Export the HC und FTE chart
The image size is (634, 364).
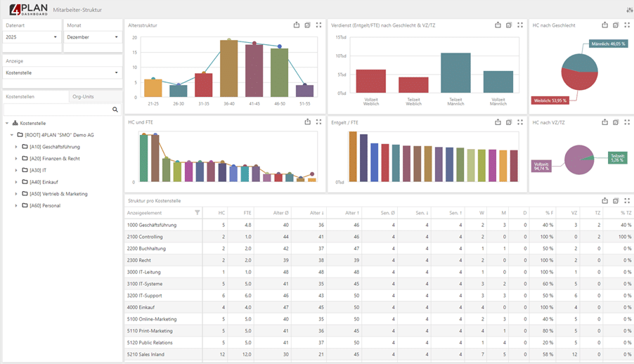(307, 122)
